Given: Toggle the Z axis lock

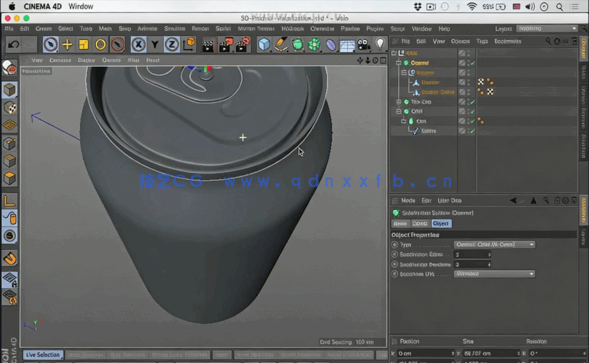Looking at the screenshot, I should tap(172, 44).
